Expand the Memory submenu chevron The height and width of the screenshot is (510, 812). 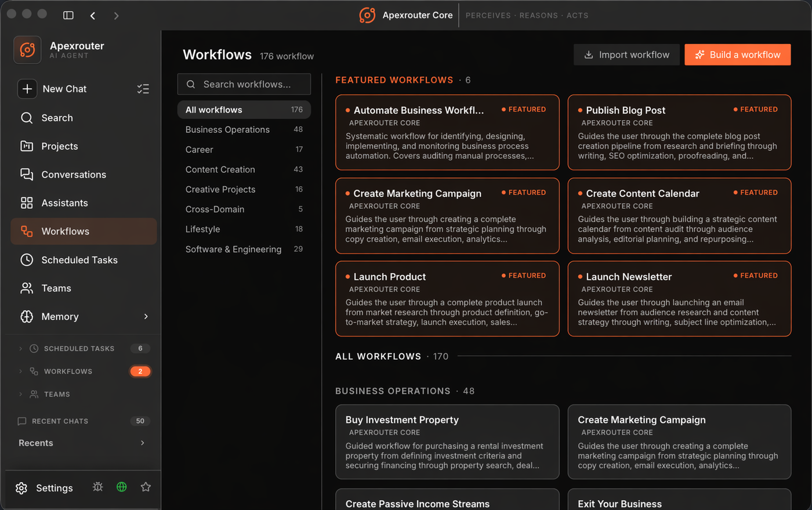click(146, 317)
